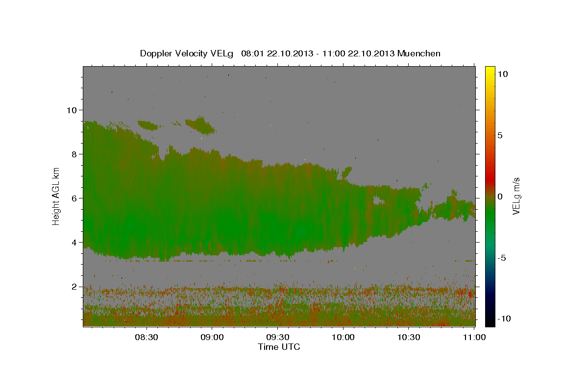Click the colorbar label '0'

500,196
